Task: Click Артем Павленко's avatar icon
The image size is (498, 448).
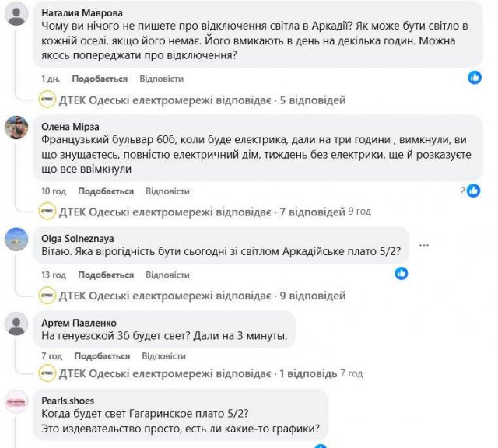Action: (x=16, y=324)
